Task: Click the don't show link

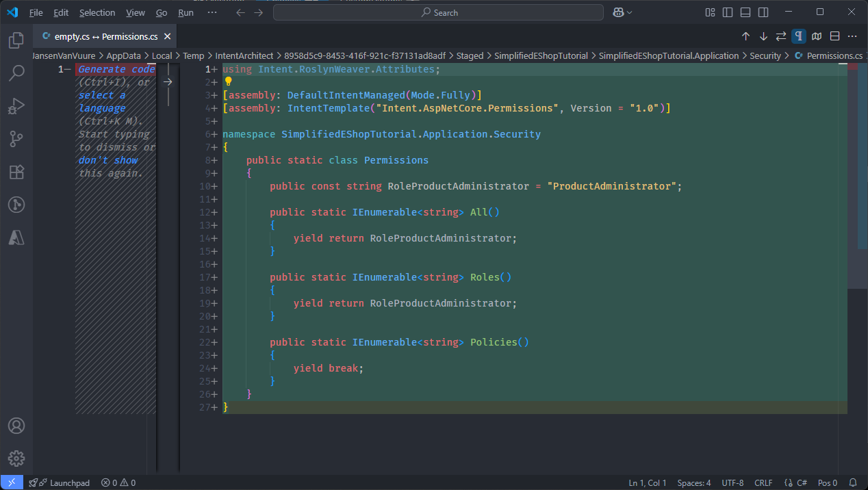Action: [x=108, y=160]
